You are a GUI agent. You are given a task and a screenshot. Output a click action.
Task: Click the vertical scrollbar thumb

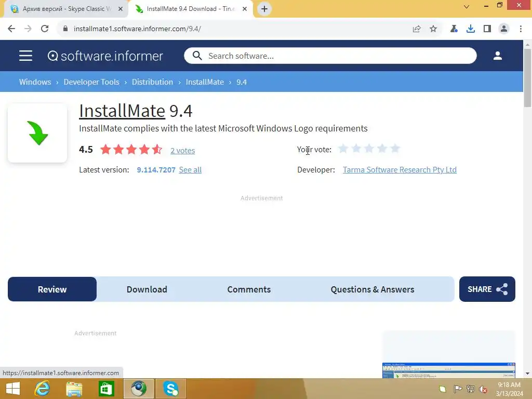527,78
